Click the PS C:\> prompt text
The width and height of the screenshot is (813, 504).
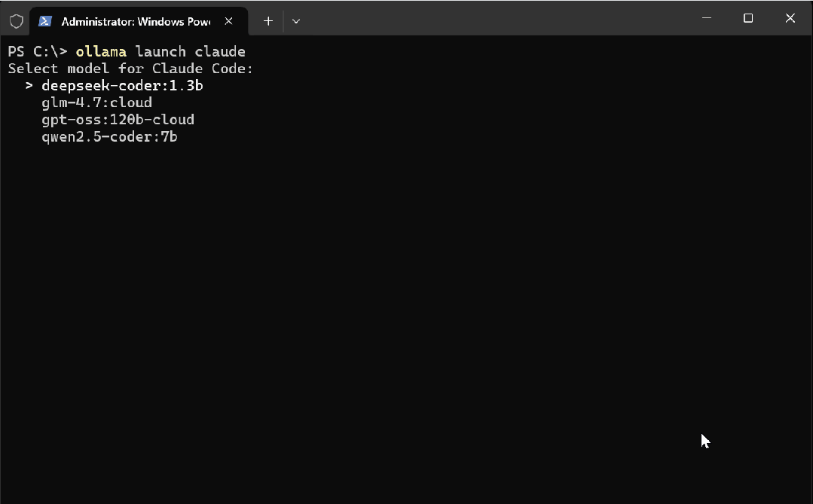(38, 52)
